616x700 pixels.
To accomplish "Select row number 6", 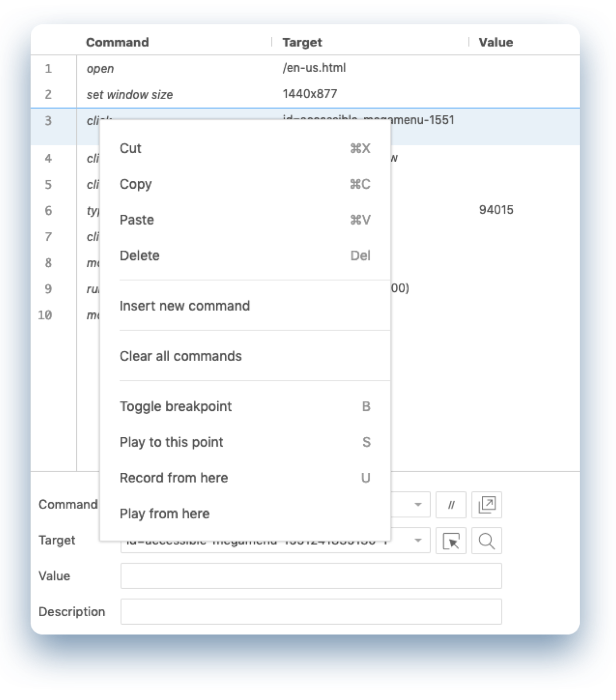I will [x=48, y=210].
